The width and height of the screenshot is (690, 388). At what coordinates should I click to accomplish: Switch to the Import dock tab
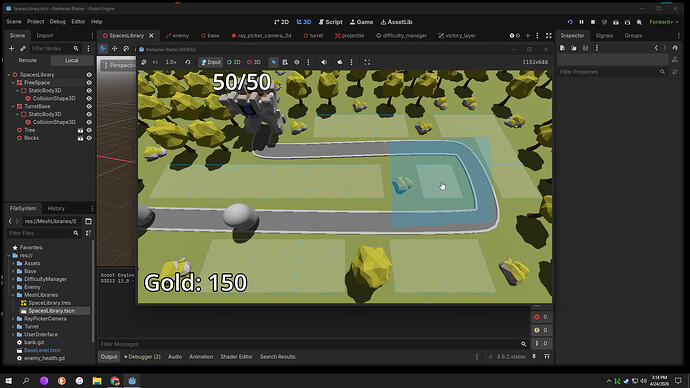click(x=44, y=36)
